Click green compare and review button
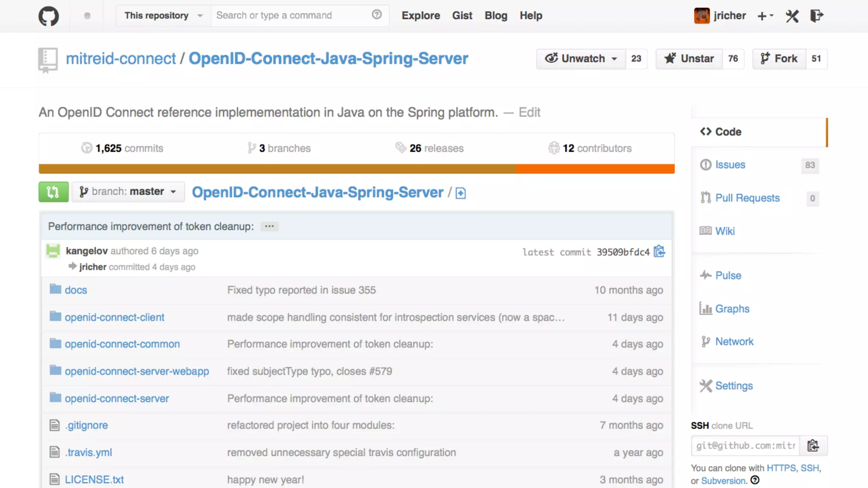The height and width of the screenshot is (488, 868). click(x=53, y=192)
